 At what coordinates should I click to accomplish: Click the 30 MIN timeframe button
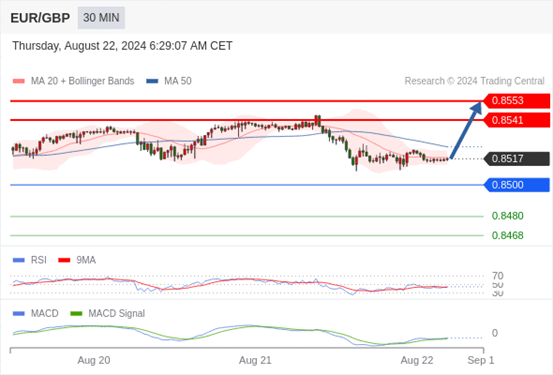[x=101, y=18]
